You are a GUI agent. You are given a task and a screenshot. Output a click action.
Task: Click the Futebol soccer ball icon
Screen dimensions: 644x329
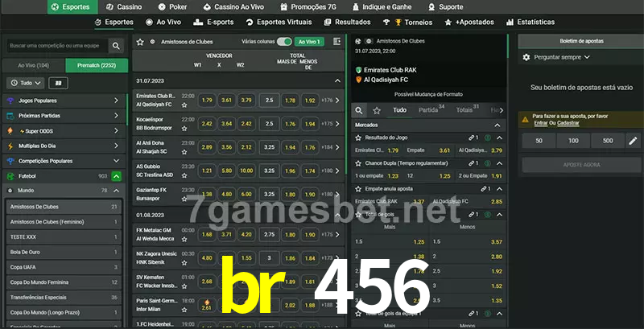point(10,176)
